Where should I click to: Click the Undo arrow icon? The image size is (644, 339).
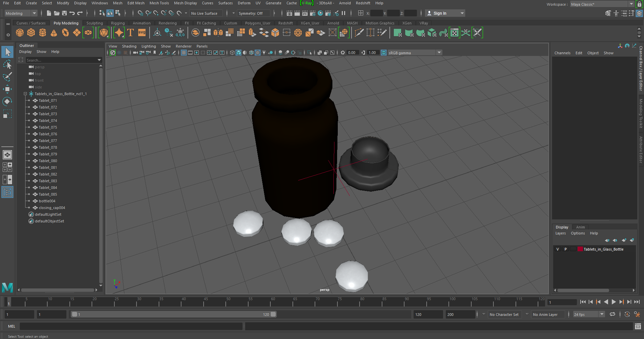tap(72, 13)
